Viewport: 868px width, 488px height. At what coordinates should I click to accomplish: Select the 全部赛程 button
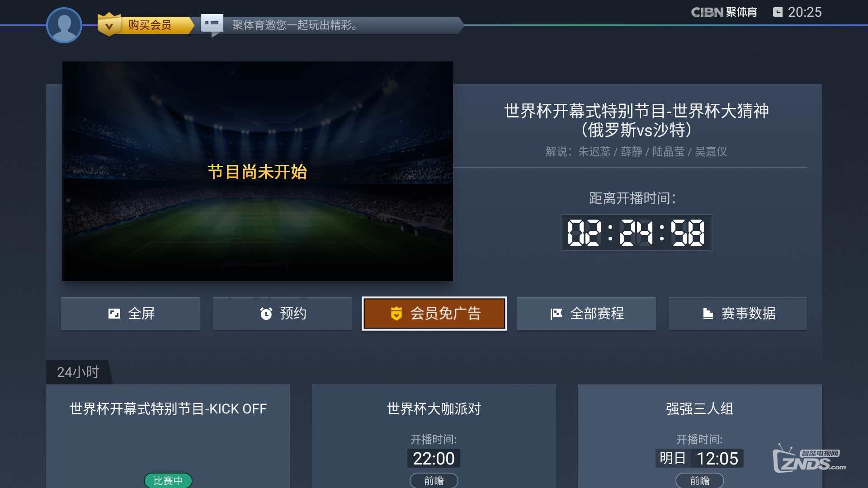(586, 314)
